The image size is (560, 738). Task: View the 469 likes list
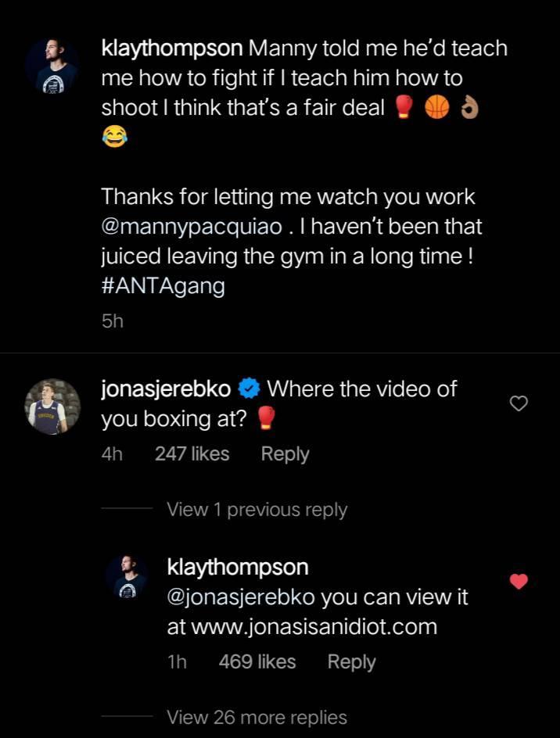[257, 662]
